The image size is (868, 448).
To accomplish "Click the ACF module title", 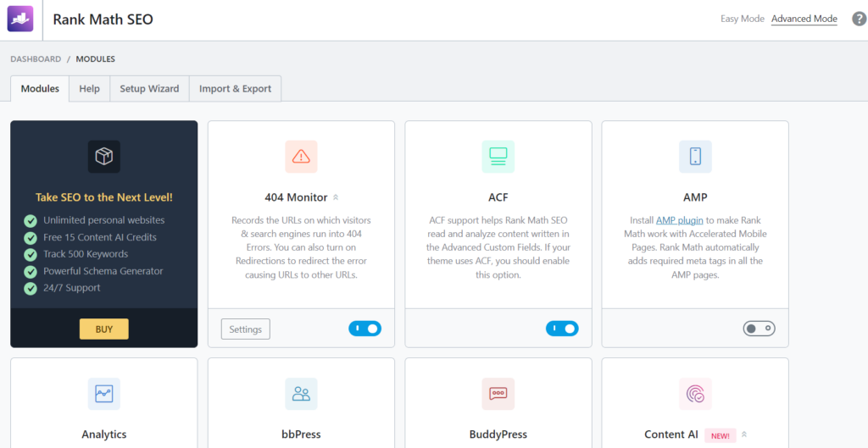I will [x=498, y=197].
